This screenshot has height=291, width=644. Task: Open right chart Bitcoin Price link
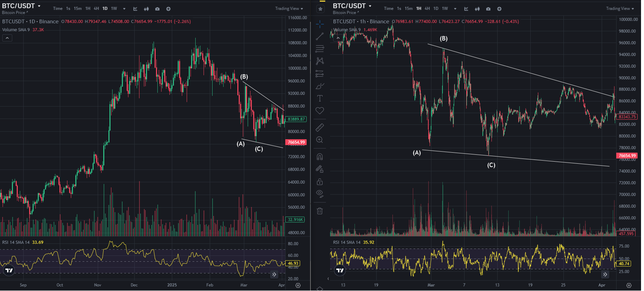point(346,13)
